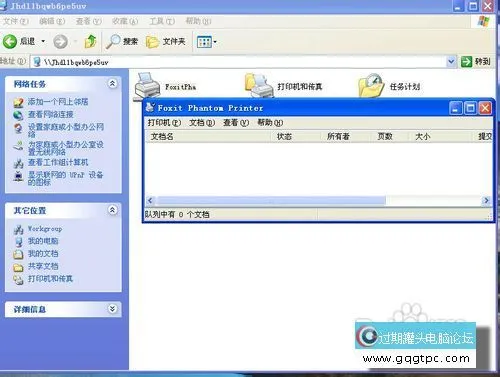Collapse the Network Tasks panel
The image size is (500, 377).
(x=113, y=83)
